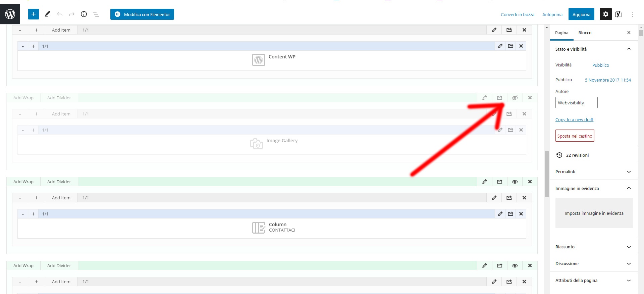The image size is (644, 294).
Task: Delete the section containing Column CONTATTACI
Action: (x=530, y=182)
